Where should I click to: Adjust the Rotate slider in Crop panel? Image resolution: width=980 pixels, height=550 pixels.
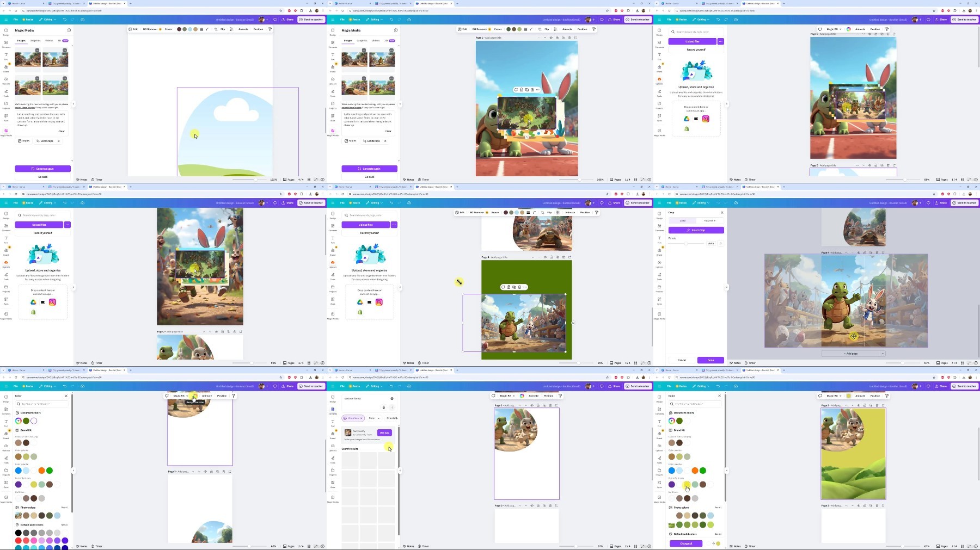click(686, 243)
